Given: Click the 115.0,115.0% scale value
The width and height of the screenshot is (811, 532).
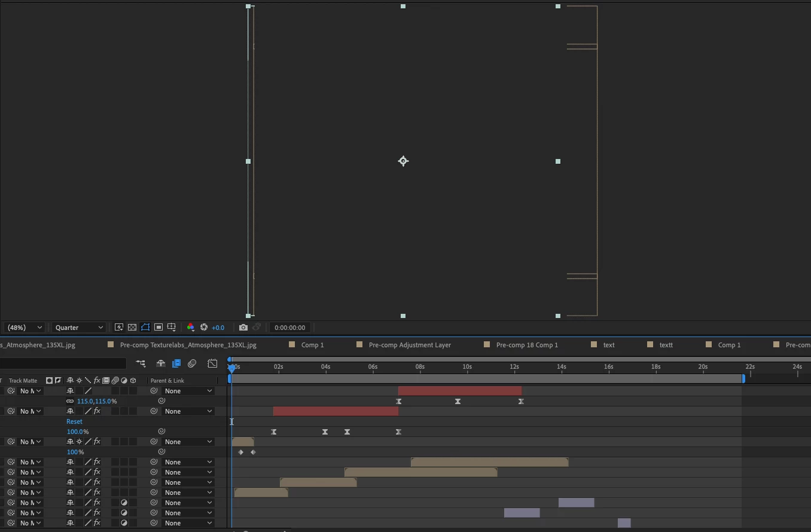Looking at the screenshot, I should [97, 401].
